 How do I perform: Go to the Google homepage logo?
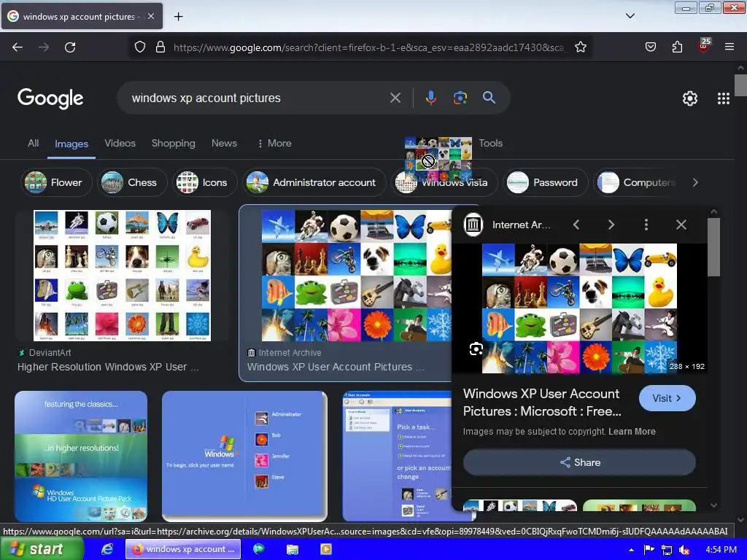click(50, 98)
